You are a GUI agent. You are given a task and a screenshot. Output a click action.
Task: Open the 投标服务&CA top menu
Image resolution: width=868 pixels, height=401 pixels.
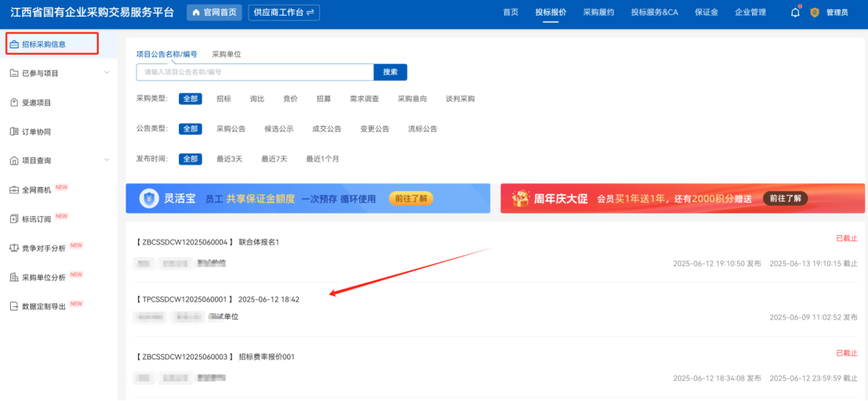(x=654, y=13)
